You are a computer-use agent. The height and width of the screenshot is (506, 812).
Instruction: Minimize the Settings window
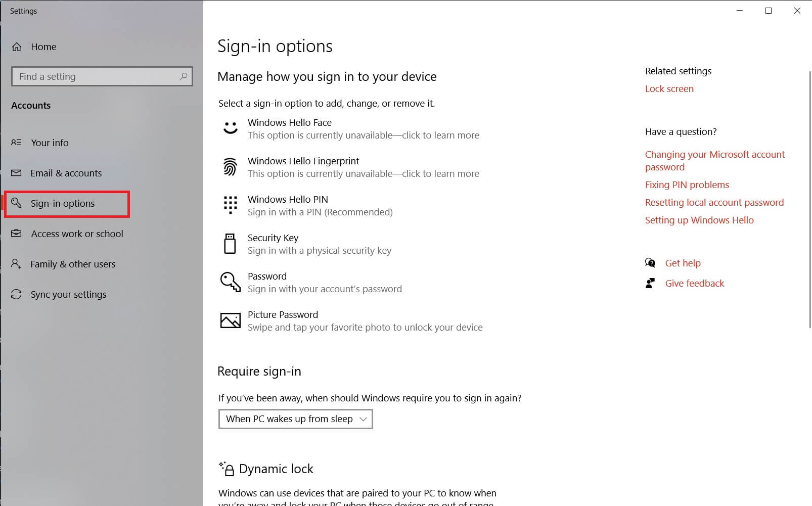740,11
